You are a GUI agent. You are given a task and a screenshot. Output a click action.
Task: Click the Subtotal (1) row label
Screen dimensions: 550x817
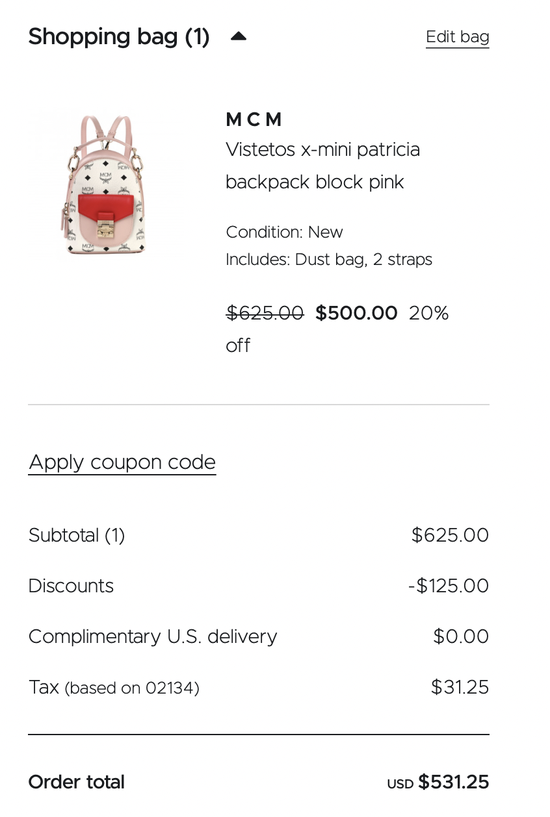point(77,535)
